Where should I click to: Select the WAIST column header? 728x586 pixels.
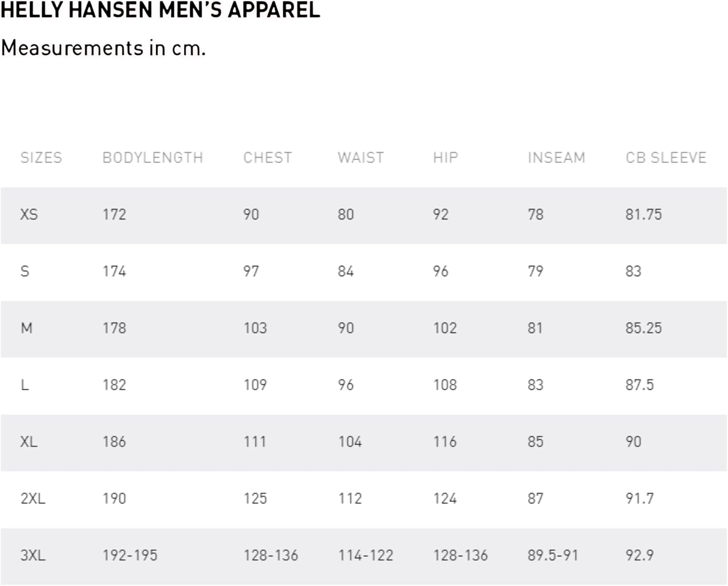click(361, 158)
